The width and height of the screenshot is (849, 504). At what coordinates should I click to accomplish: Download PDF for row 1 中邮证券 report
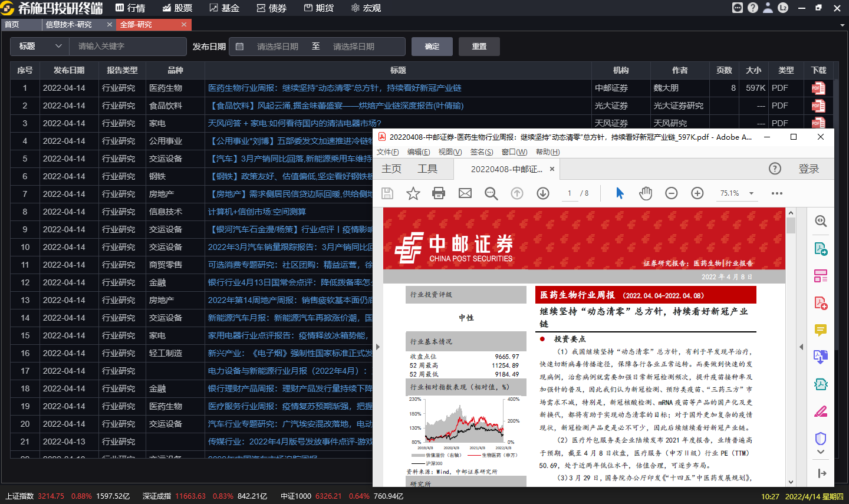818,88
